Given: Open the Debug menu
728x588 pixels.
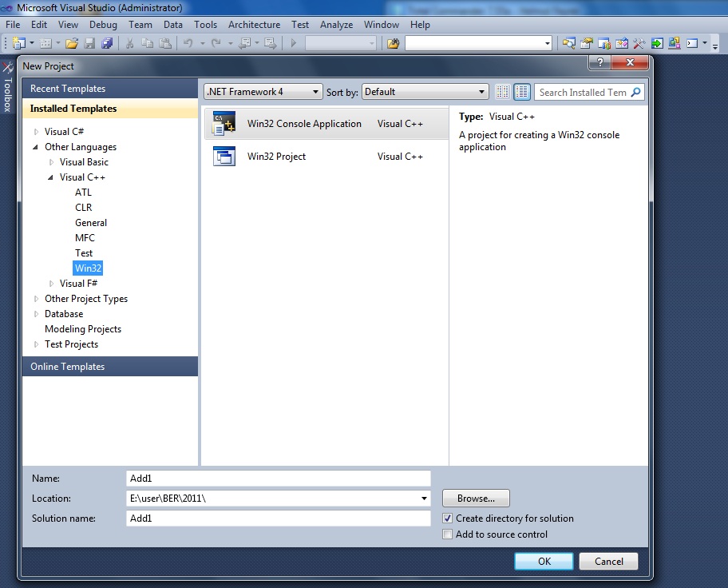Looking at the screenshot, I should 103,25.
